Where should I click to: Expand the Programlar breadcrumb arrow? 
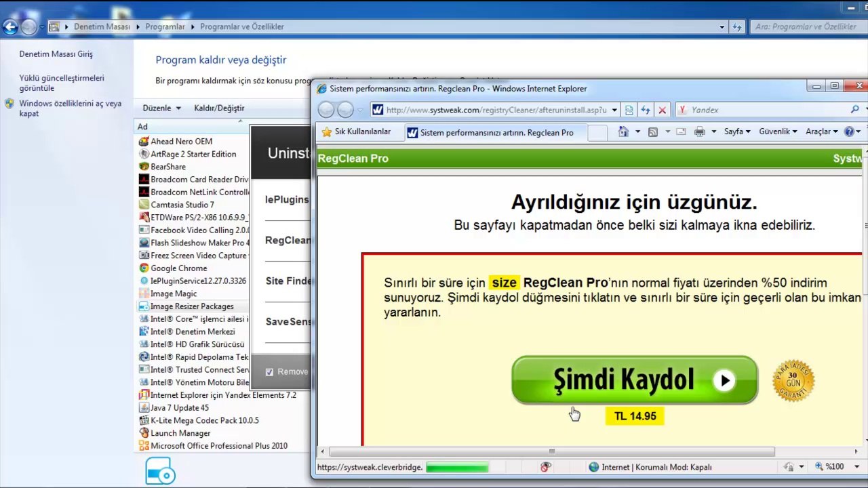coord(193,27)
